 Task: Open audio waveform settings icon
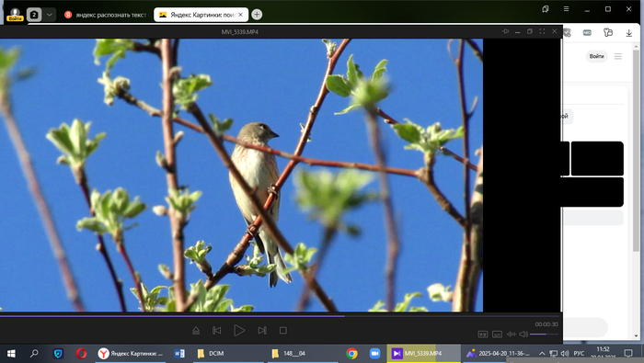(511, 335)
